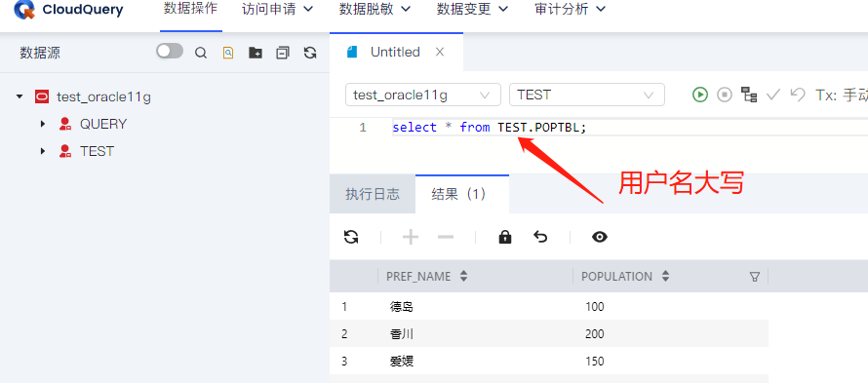Switch to the Untitled editor tab
868x383 pixels.
click(395, 52)
